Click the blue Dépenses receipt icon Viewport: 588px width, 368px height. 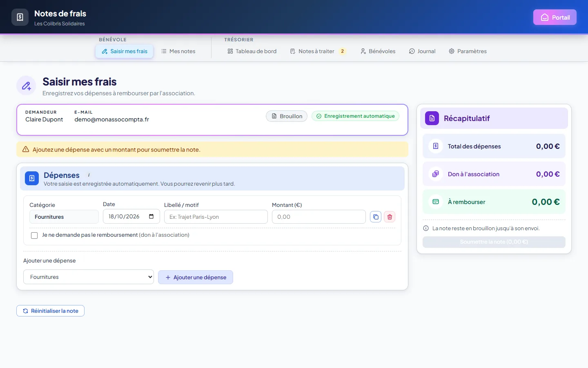click(x=32, y=178)
